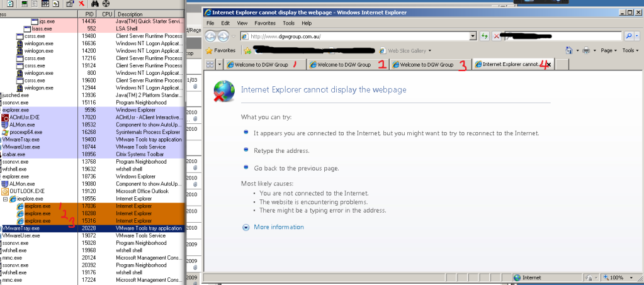The width and height of the screenshot is (644, 285).
Task: Open the File menu in Internet Explorer
Action: tap(210, 23)
